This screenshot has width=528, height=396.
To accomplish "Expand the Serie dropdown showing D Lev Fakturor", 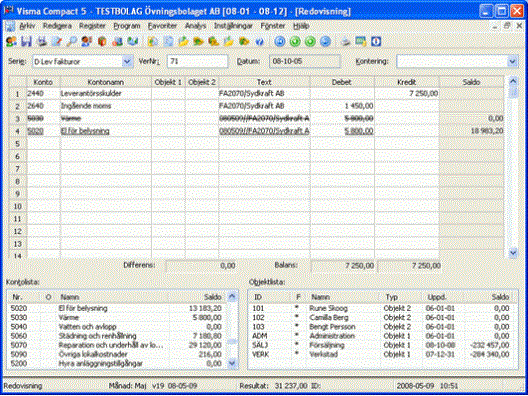I will (127, 62).
